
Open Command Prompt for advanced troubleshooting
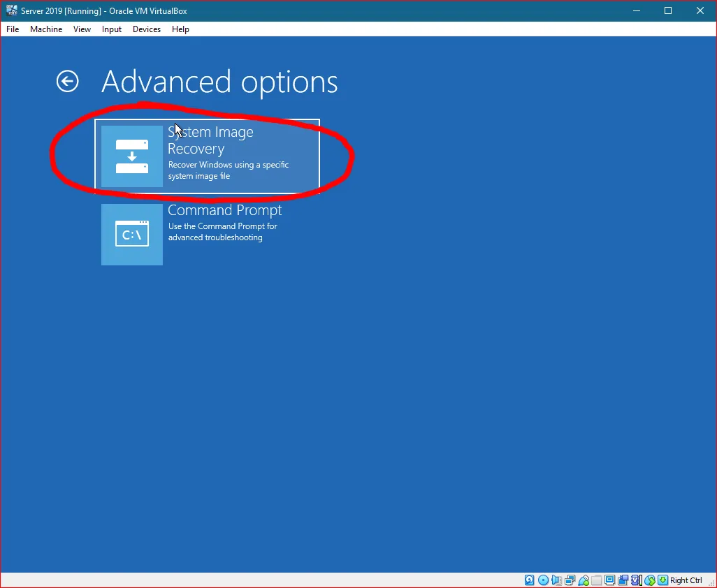tap(210, 235)
